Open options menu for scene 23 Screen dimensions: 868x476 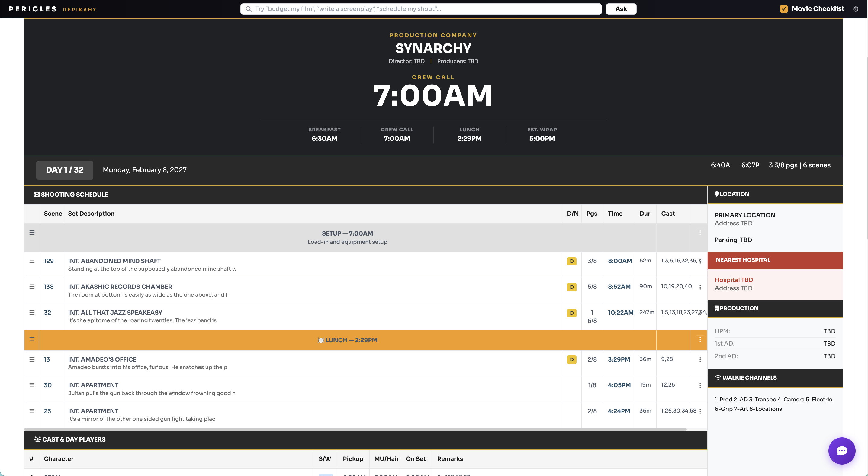(700, 411)
